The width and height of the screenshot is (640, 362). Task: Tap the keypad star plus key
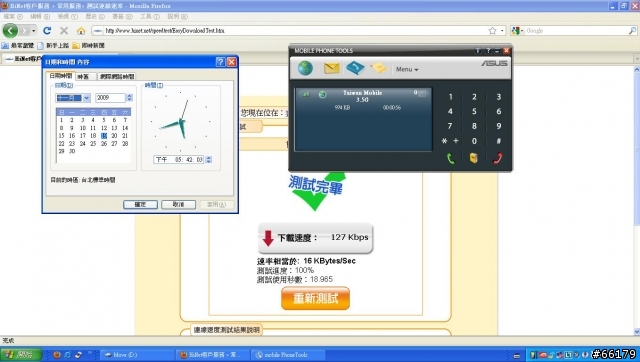pyautogui.click(x=450, y=141)
